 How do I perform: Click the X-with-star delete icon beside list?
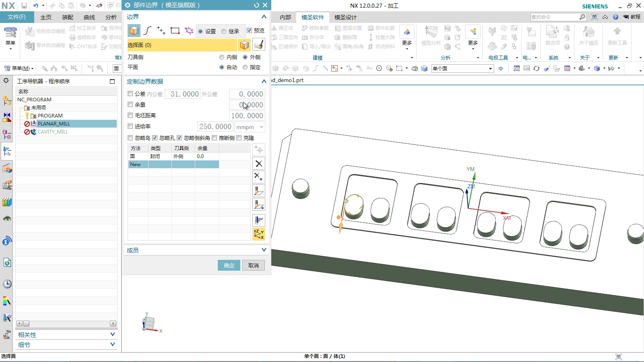259,177
